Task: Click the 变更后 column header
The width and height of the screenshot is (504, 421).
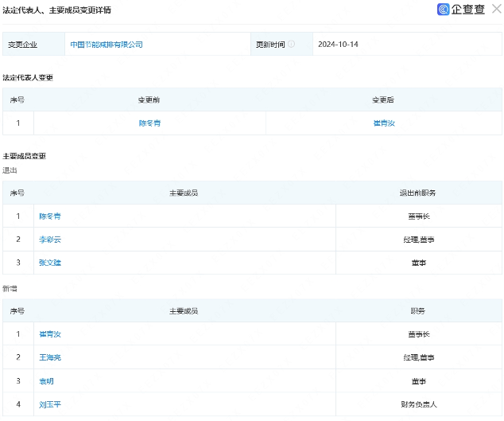Action: (x=383, y=99)
